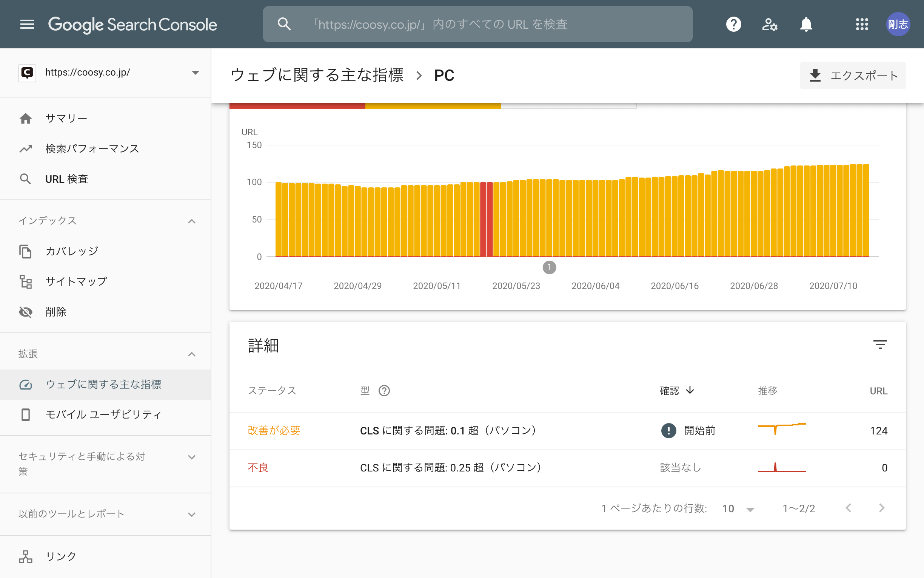Click the エクスポート button
The height and width of the screenshot is (578, 924).
(x=853, y=75)
